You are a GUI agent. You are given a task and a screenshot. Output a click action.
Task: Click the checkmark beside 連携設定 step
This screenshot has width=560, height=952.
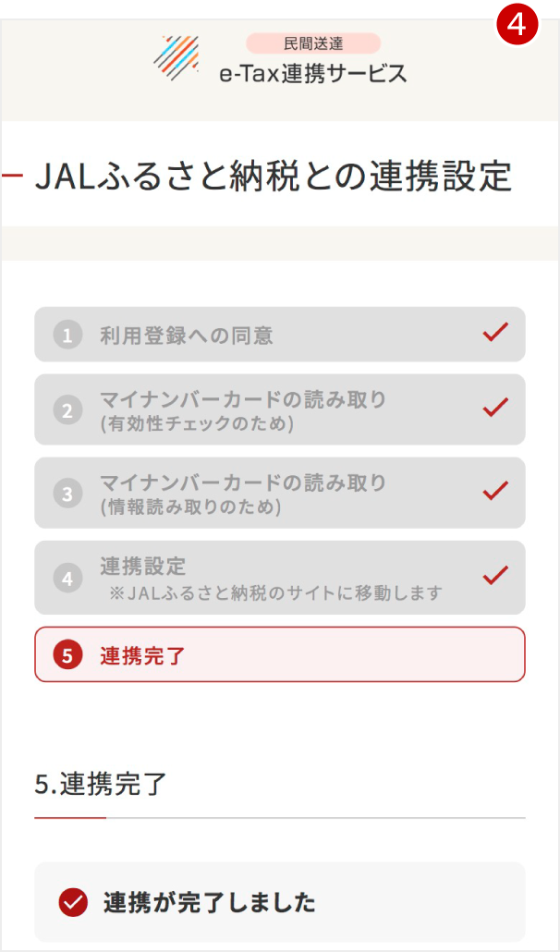click(x=495, y=575)
